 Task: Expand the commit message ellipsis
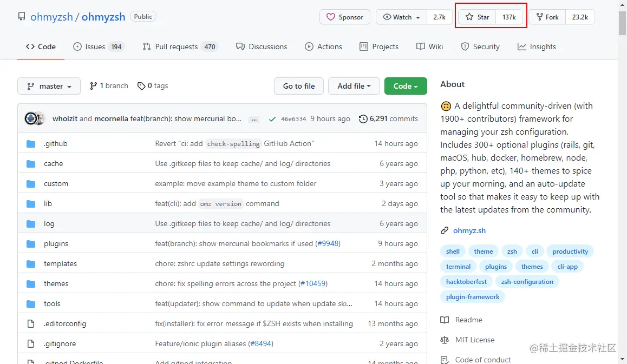254,119
